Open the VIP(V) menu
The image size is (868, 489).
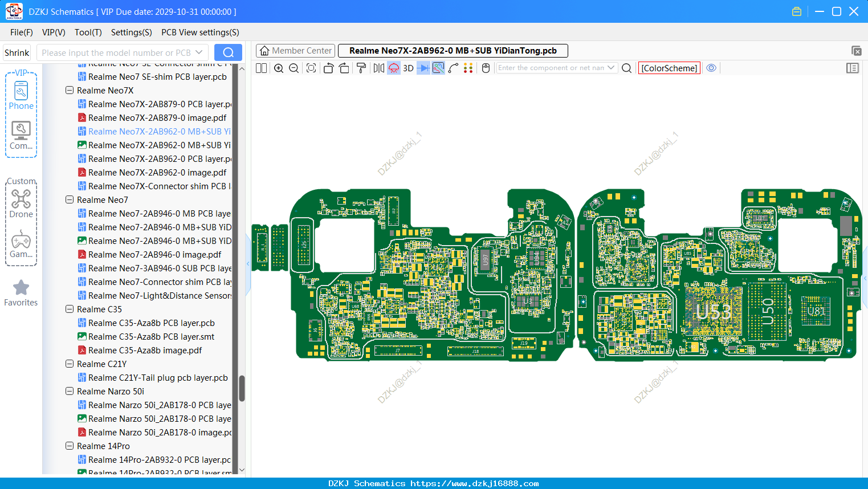point(54,32)
